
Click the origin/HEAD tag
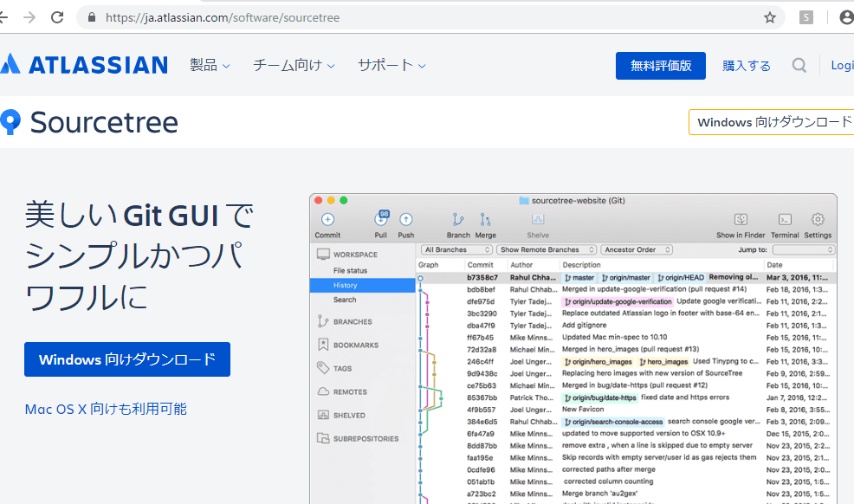pyautogui.click(x=680, y=278)
